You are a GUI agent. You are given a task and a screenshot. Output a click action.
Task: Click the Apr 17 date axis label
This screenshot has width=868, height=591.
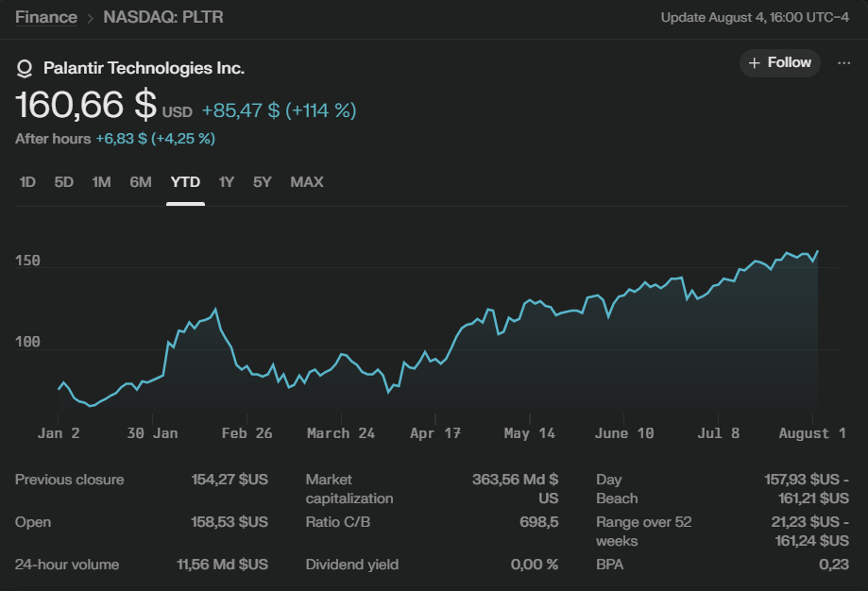[x=435, y=433]
